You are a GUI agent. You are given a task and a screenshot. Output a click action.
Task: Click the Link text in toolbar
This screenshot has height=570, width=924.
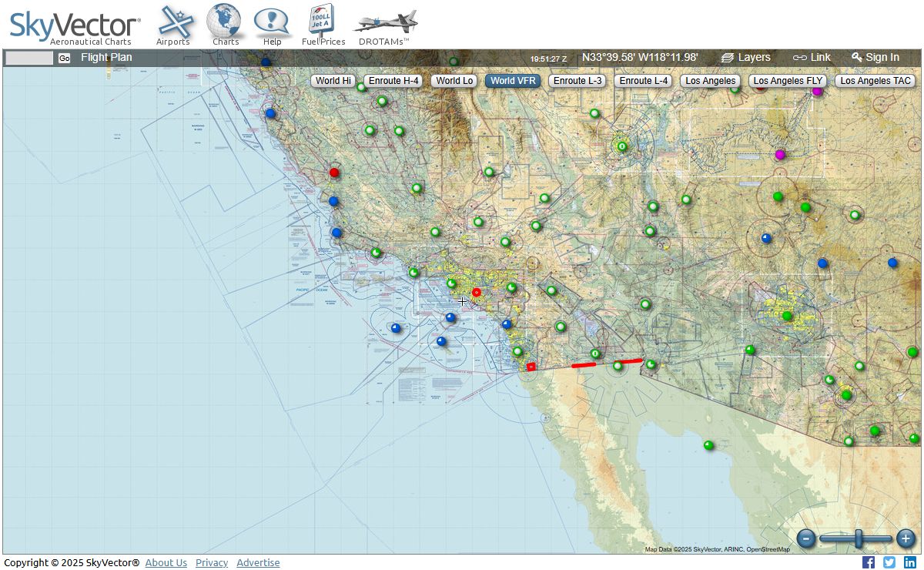pyautogui.click(x=820, y=57)
